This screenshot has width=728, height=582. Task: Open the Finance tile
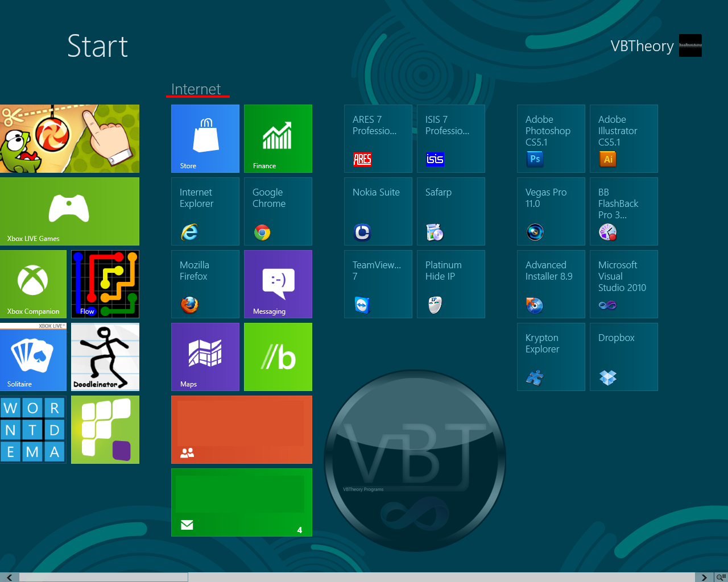tap(278, 139)
